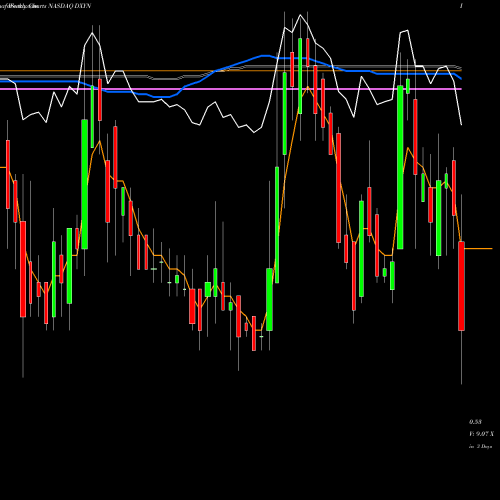Click the 0.58 price value label
The image size is (500, 500).
coord(475,422)
